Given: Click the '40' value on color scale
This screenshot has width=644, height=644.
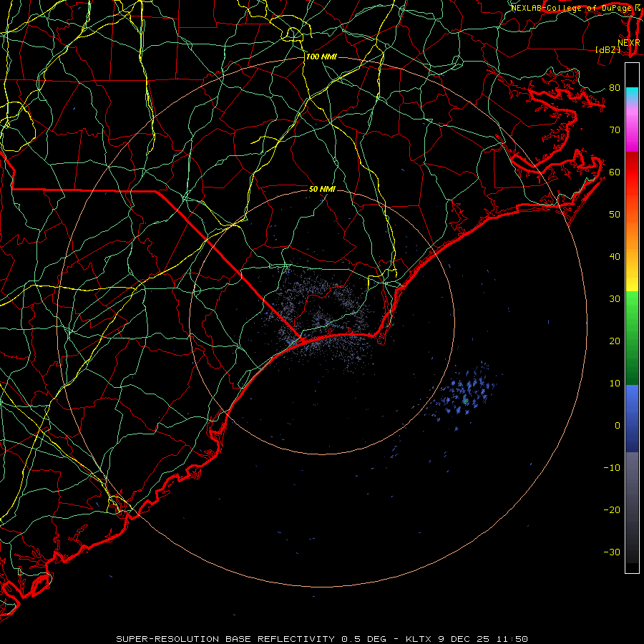Looking at the screenshot, I should tap(615, 257).
